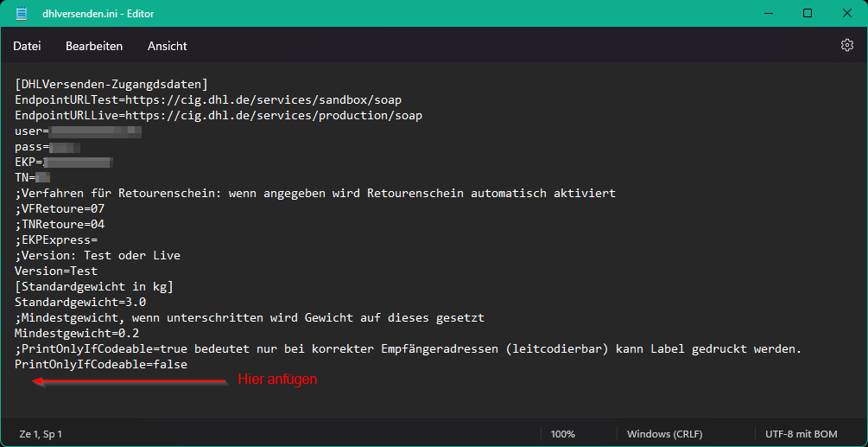The width and height of the screenshot is (868, 447).
Task: Close the Editor window
Action: [847, 13]
